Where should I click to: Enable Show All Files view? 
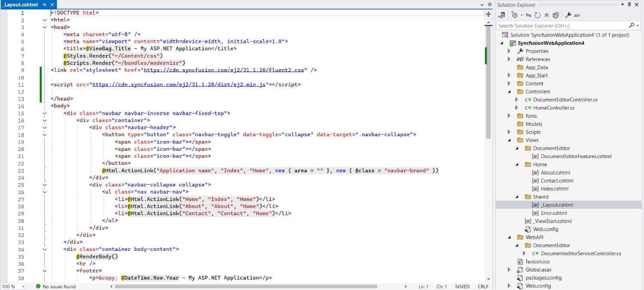click(555, 15)
